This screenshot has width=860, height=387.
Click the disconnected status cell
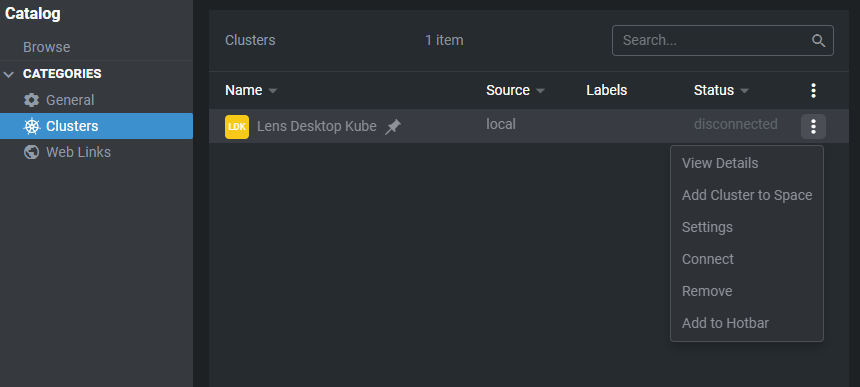pos(735,124)
